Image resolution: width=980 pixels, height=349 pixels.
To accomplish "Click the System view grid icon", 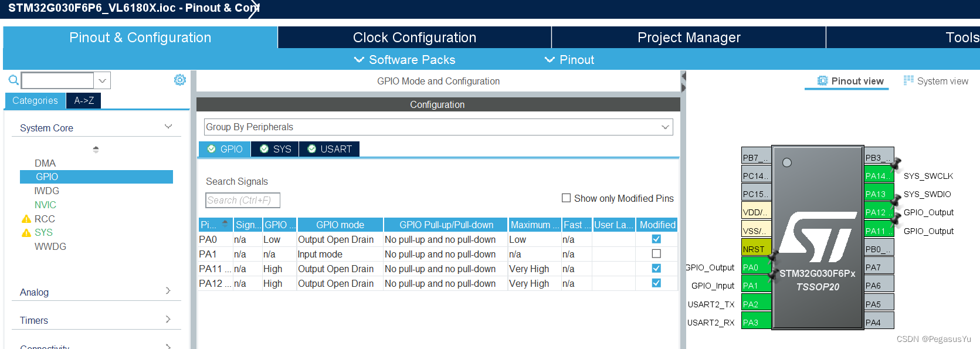I will pyautogui.click(x=908, y=80).
